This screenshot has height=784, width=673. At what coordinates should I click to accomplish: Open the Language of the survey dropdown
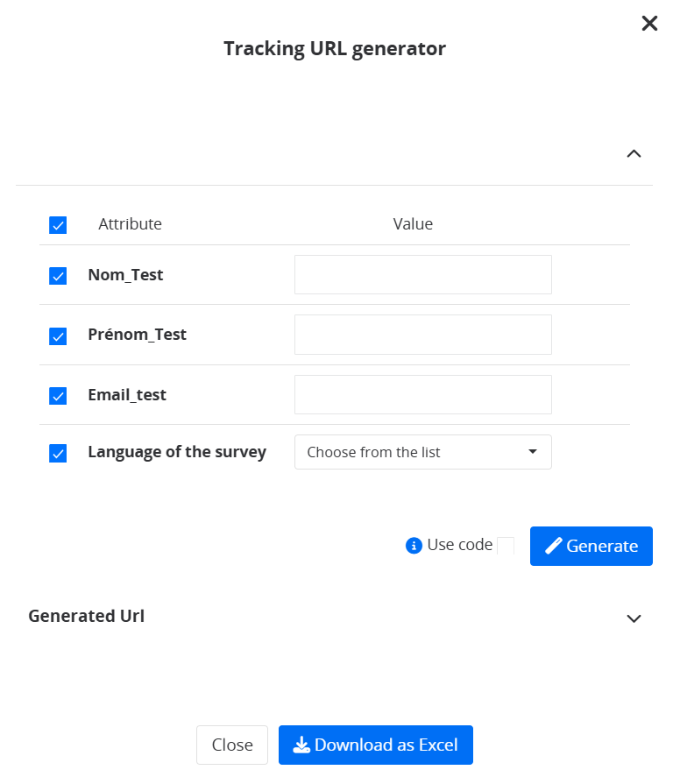pyautogui.click(x=422, y=452)
